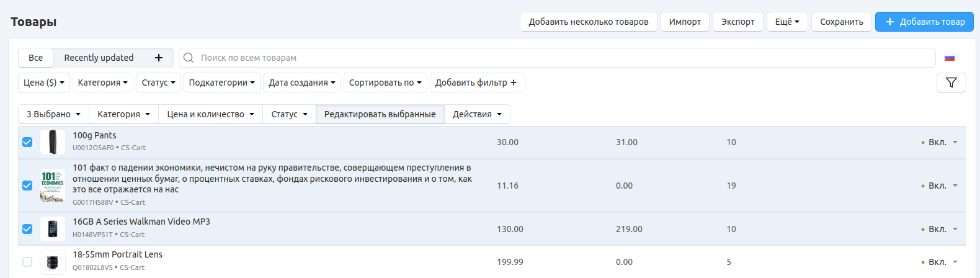Click the Russian flag language icon
The width and height of the screenshot is (980, 278).
(x=949, y=58)
